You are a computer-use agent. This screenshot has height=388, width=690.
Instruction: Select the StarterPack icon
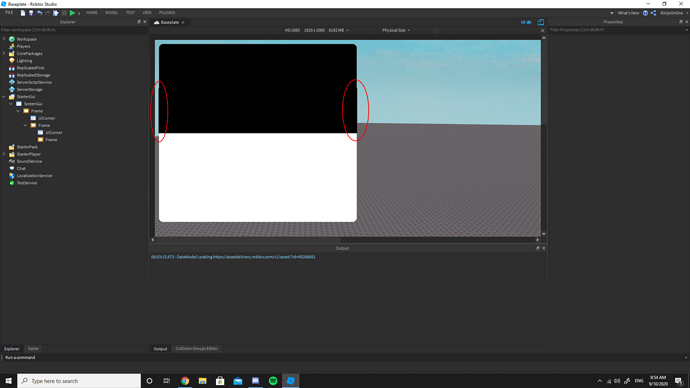12,147
